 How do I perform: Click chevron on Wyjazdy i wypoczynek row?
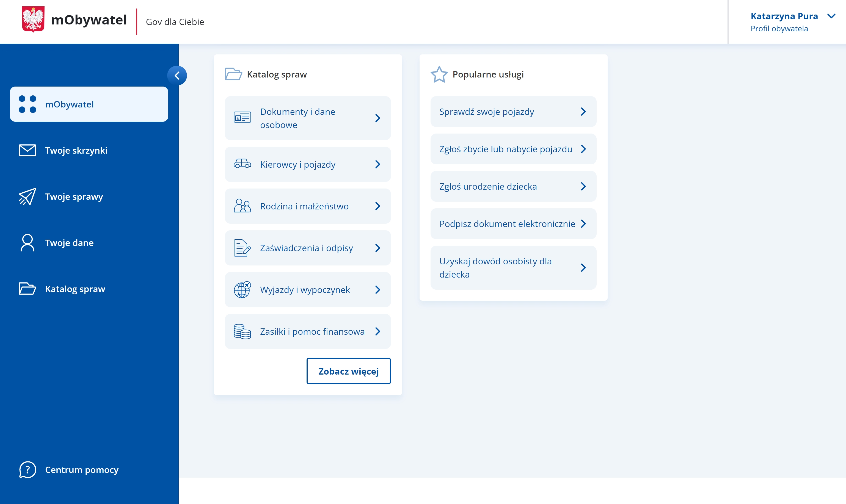(x=377, y=289)
